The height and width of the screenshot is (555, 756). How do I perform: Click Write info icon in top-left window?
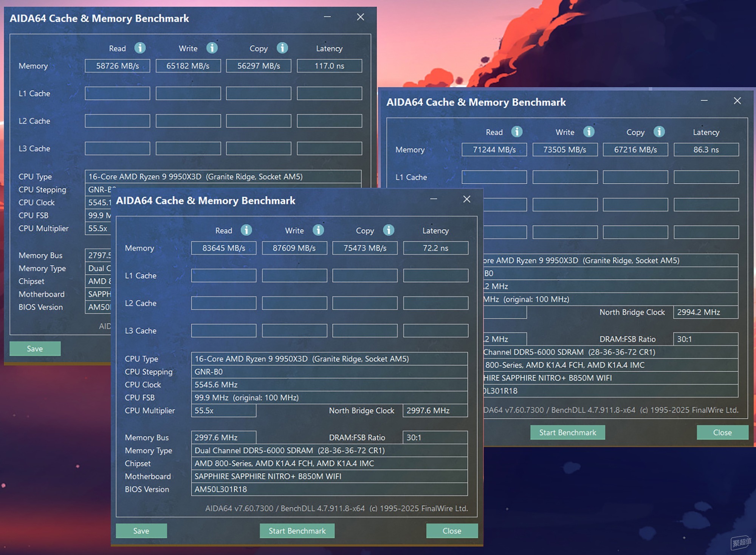click(x=212, y=48)
